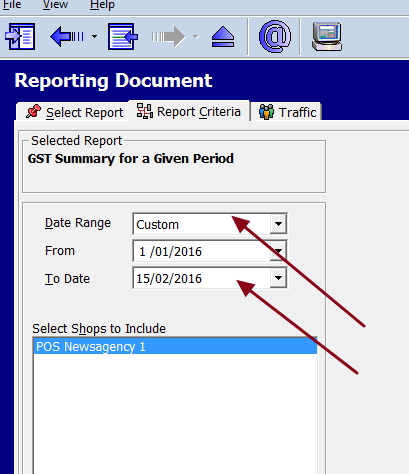Click the grey forward arrow icon

[168, 37]
